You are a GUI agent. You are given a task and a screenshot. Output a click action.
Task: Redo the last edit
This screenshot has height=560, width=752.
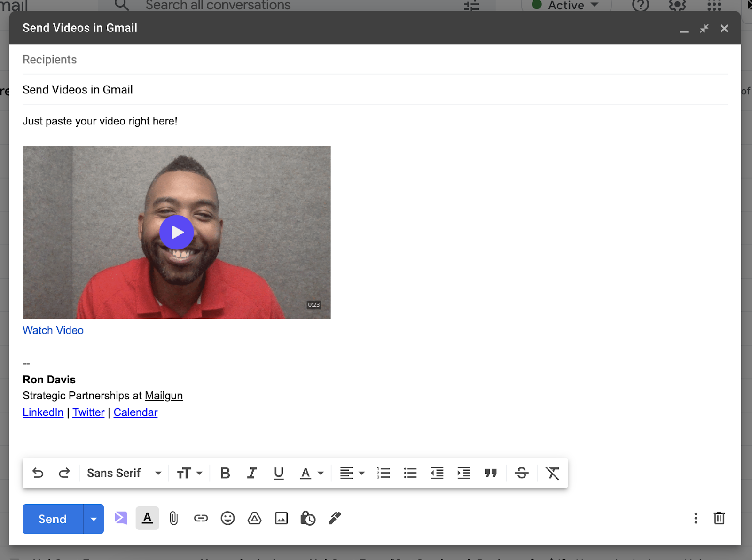64,473
